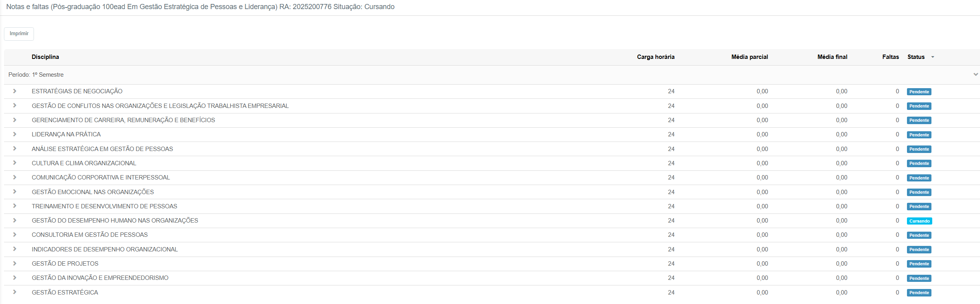Expand the ESTRATÉGIAS DE NEGOCIAÇÃO row
This screenshot has width=980, height=304.
(15, 91)
